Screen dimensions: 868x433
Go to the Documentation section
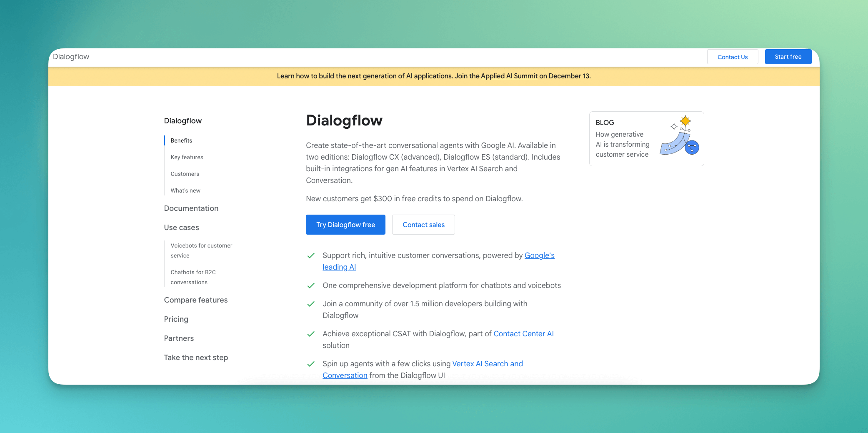pos(191,208)
